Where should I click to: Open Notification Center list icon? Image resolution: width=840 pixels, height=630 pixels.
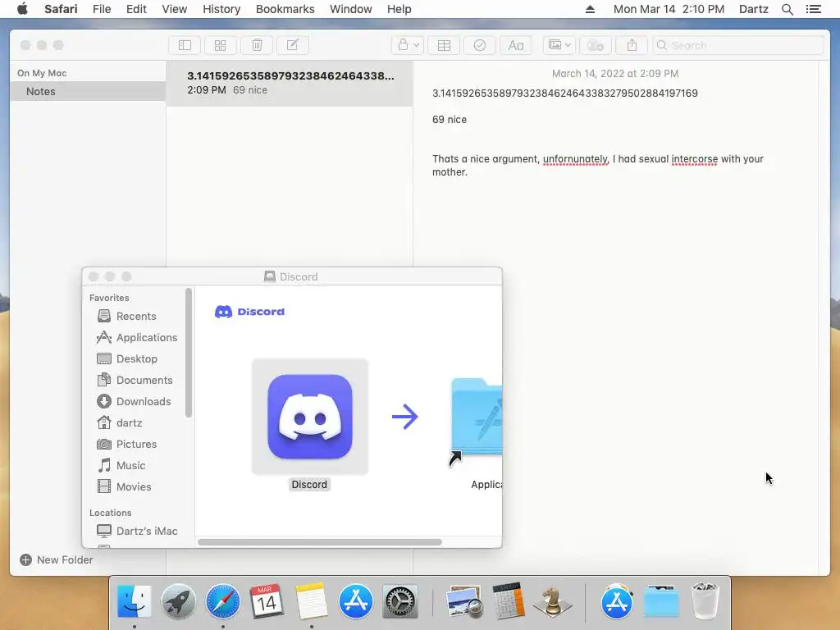click(813, 9)
